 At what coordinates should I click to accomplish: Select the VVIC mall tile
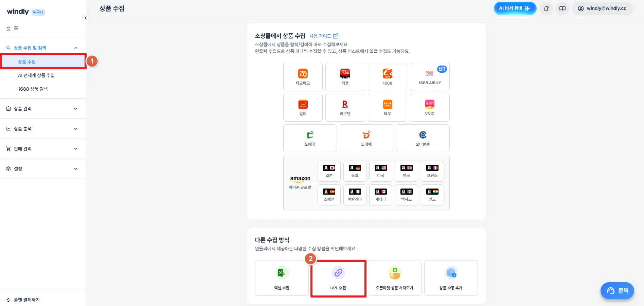click(x=430, y=108)
